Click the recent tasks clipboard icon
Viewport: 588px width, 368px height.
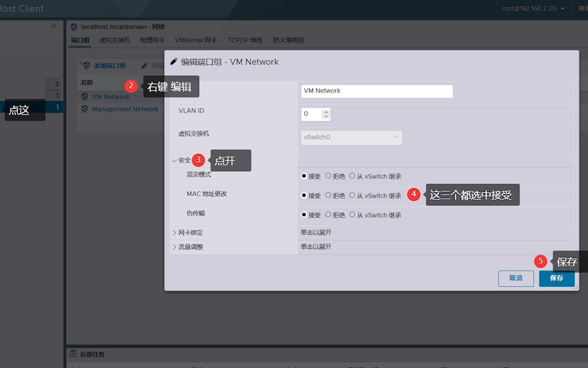[x=73, y=354]
